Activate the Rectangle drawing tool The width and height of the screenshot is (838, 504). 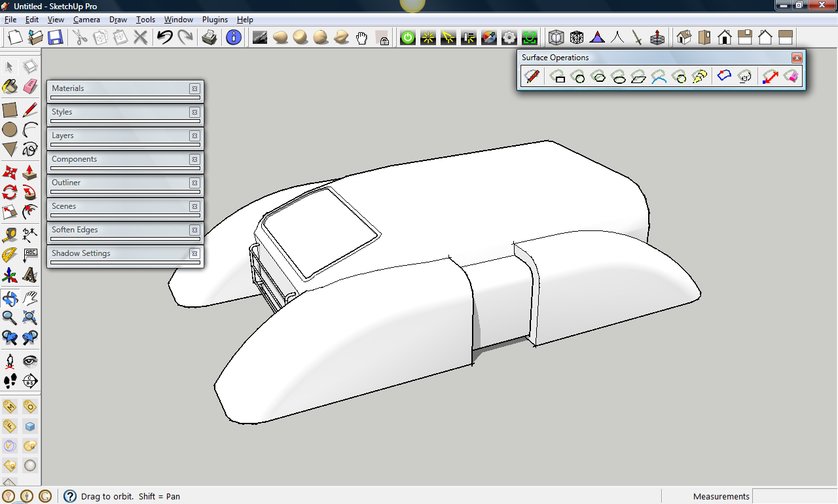tap(10, 109)
